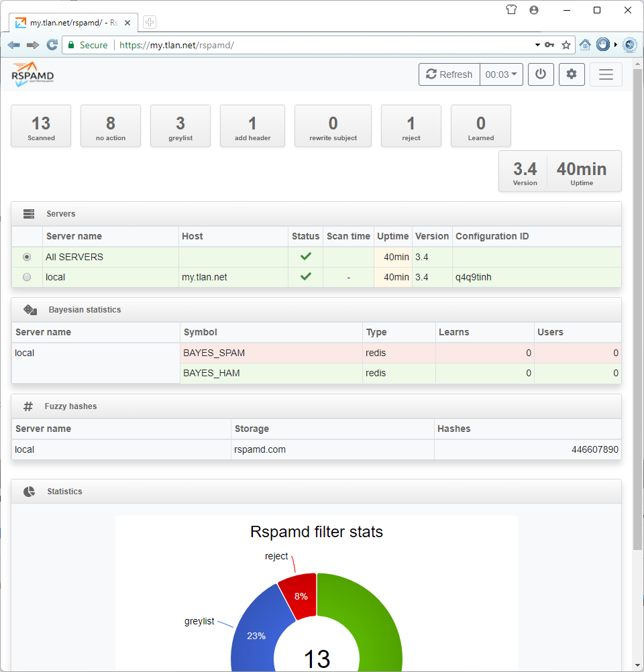Screen dimensions: 644x672
Task: Click the Fuzzy hashes hash icon
Action: tap(28, 406)
